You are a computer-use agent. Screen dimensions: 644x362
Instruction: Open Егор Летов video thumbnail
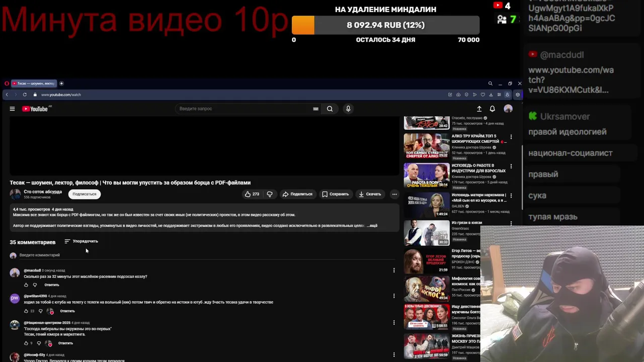(x=427, y=261)
